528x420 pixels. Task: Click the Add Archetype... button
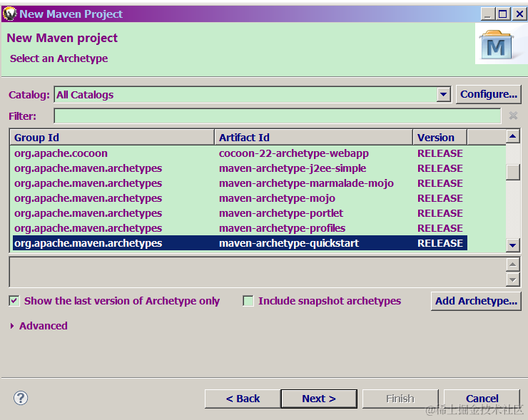pos(476,301)
